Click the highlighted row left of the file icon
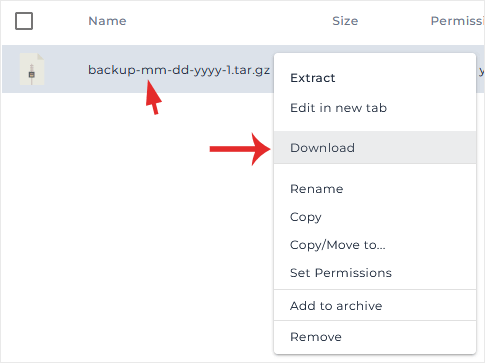 (11, 69)
